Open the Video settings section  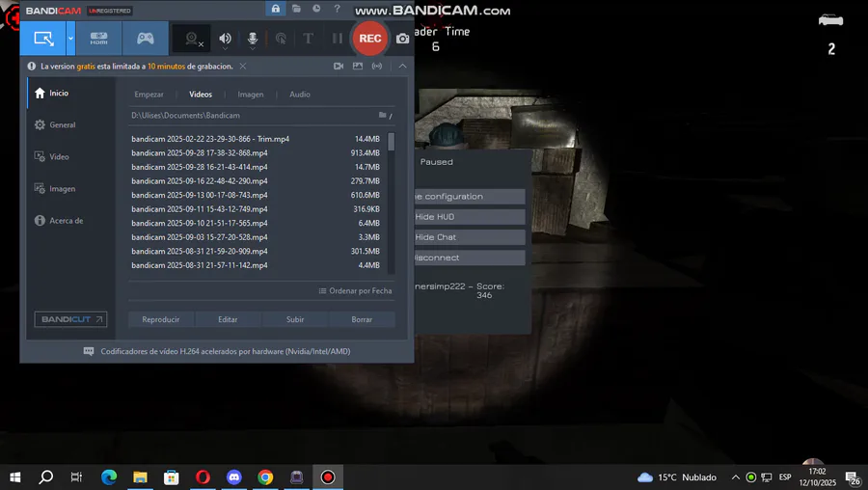pos(71,156)
